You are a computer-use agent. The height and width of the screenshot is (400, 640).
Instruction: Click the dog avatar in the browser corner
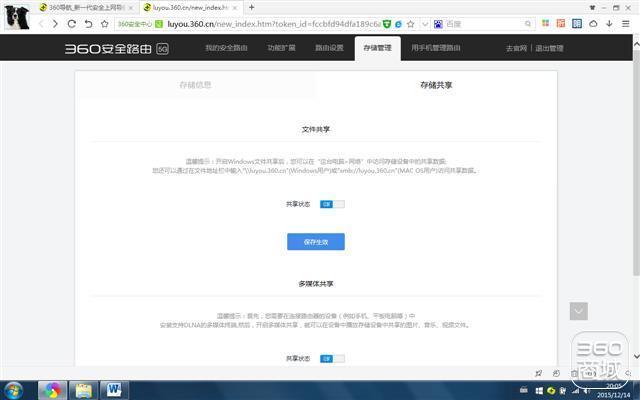(17, 17)
